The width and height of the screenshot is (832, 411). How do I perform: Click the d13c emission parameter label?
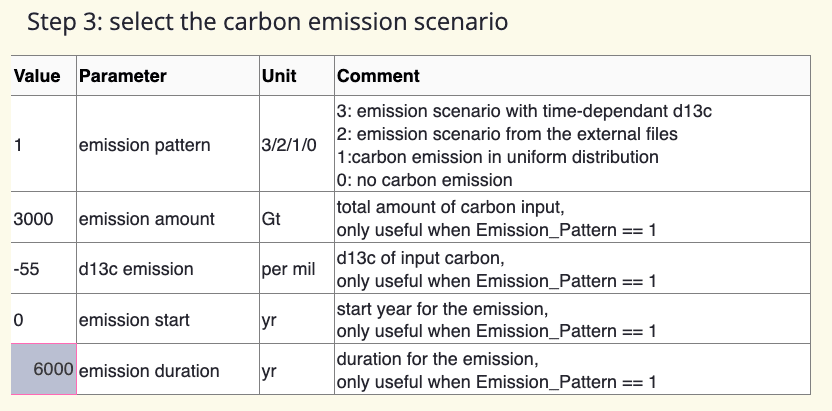tap(136, 268)
